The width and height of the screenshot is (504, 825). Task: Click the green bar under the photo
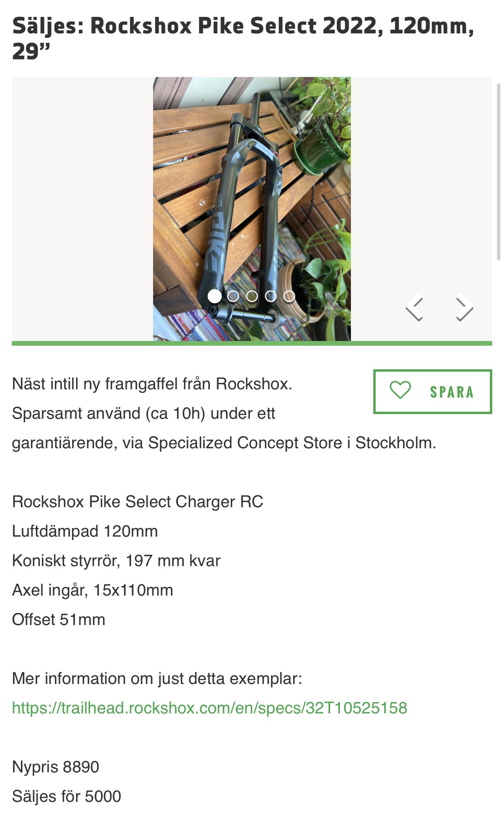(x=252, y=343)
